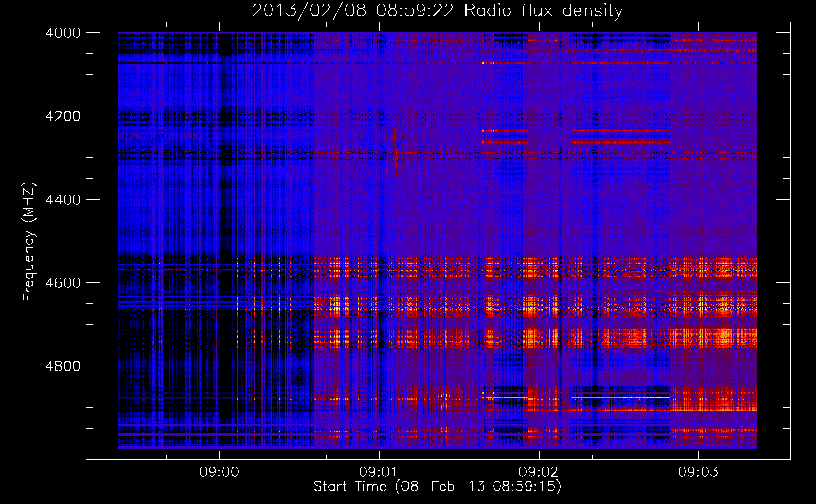The image size is (816, 504).
Task: Click the plot title "2013/02/08 08:59:22 Radio flux density"
Action: click(437, 10)
